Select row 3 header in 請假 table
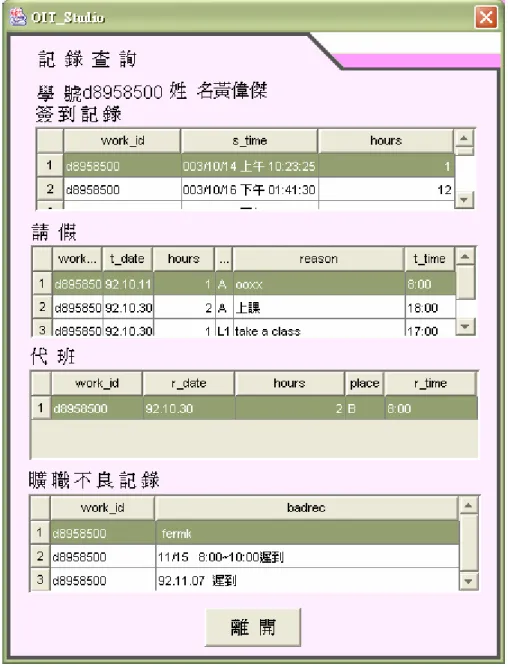 pos(42,328)
